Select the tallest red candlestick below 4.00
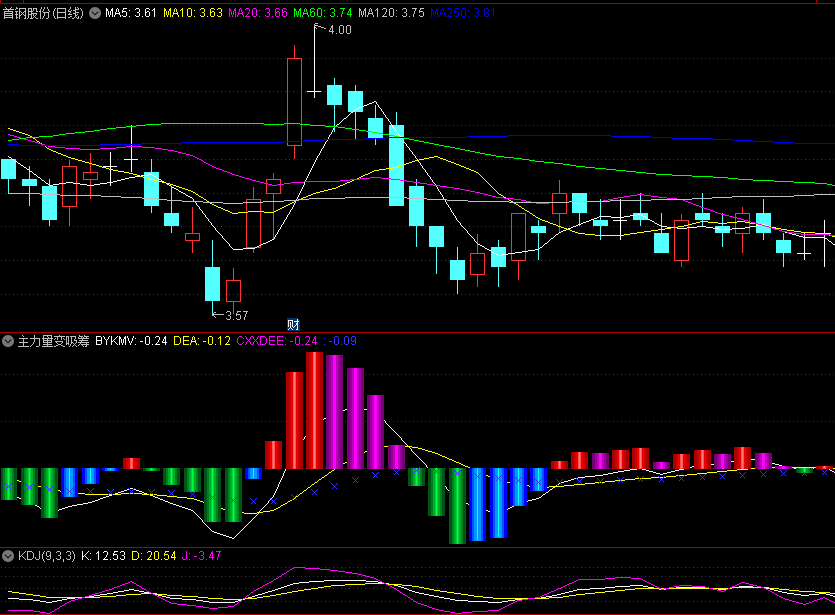Viewport: 835px width, 615px height. pos(294,102)
